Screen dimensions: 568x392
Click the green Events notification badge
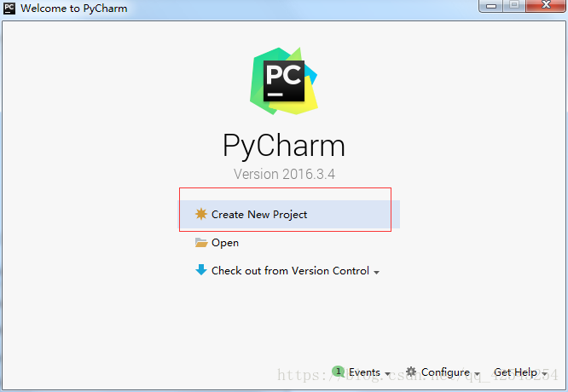coord(338,371)
